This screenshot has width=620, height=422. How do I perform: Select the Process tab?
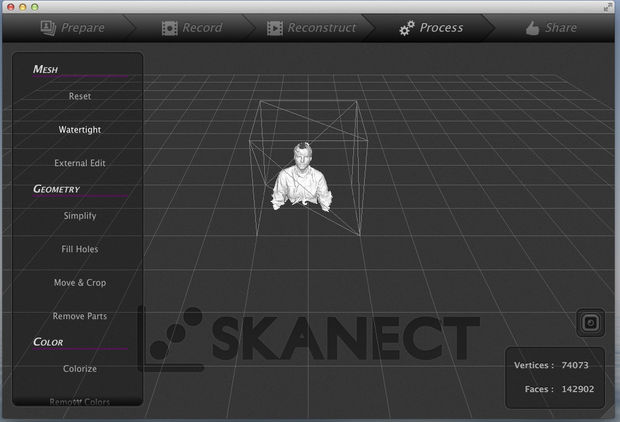click(x=431, y=28)
